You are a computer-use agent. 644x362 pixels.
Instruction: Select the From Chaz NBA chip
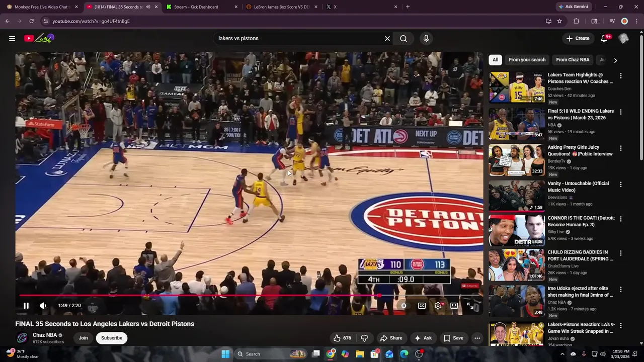tap(573, 60)
